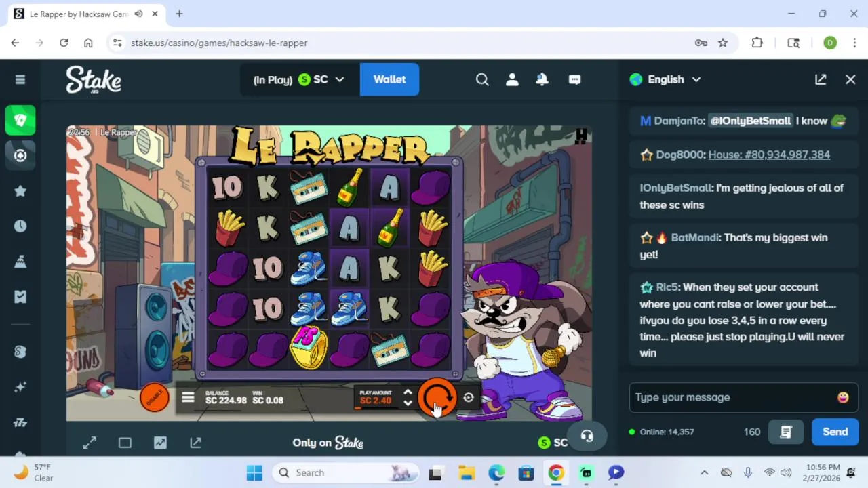Image resolution: width=868 pixels, height=488 pixels.
Task: Decrease play amount with down arrow
Action: 408,403
